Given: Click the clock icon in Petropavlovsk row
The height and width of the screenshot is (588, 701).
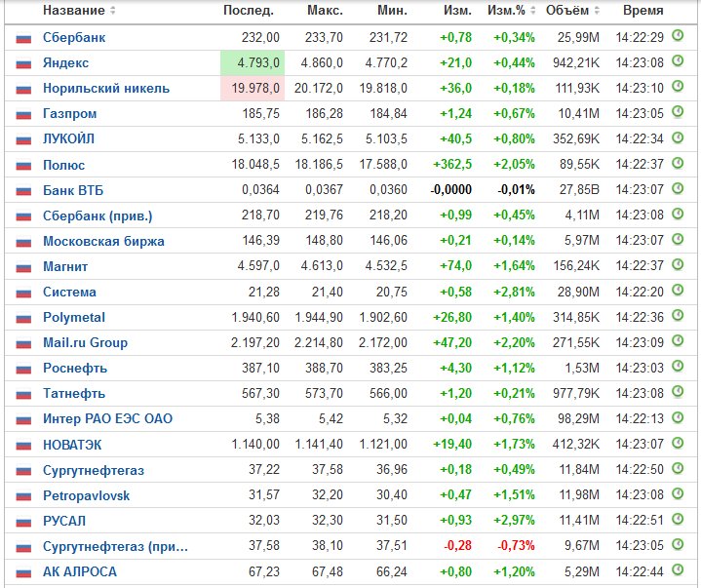Looking at the screenshot, I should (x=678, y=493).
